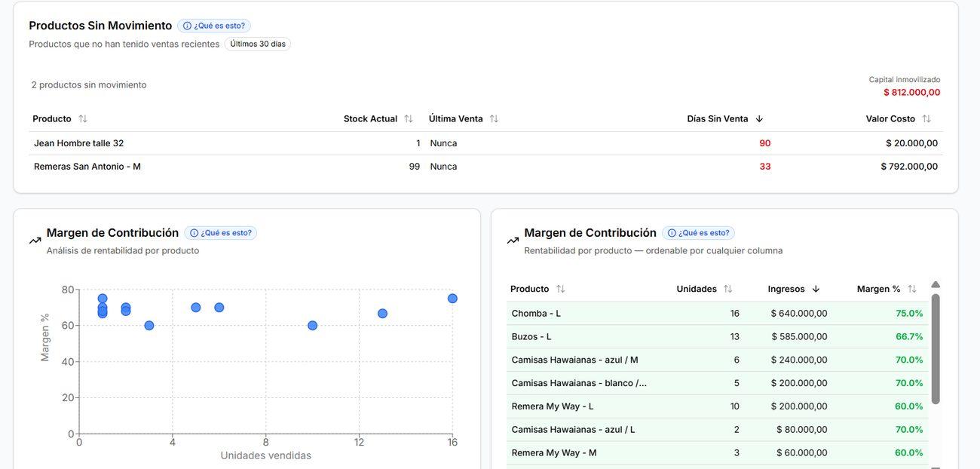Image resolution: width=980 pixels, height=469 pixels.
Task: Sort by the Valor Costo column
Action: click(926, 119)
